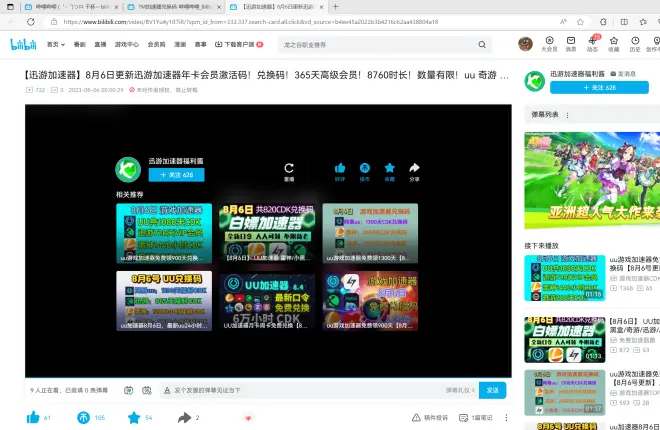Like the video using the thumbs-up below the player

(33, 417)
